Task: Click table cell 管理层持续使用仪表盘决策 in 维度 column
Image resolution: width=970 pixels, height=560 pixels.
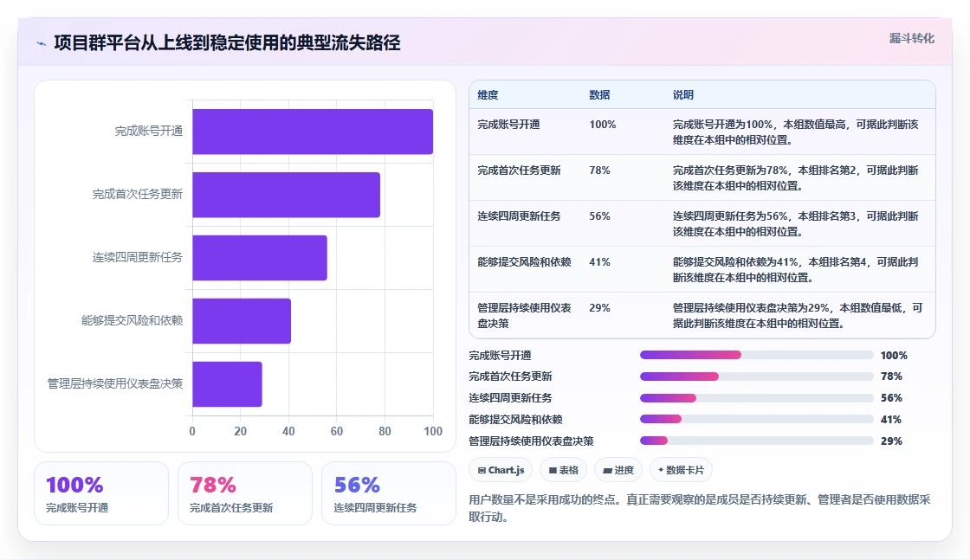Action: (x=524, y=315)
